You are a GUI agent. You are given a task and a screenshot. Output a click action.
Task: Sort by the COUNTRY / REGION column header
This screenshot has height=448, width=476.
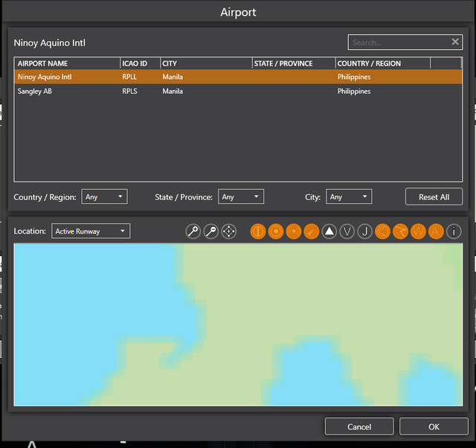(x=383, y=63)
